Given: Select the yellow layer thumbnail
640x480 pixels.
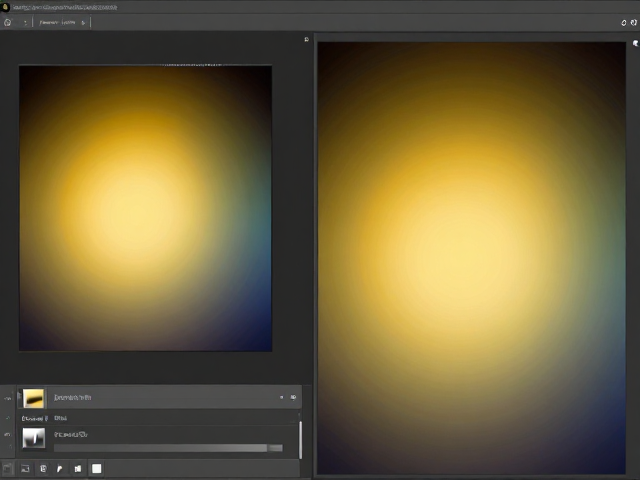Looking at the screenshot, I should [x=33, y=398].
